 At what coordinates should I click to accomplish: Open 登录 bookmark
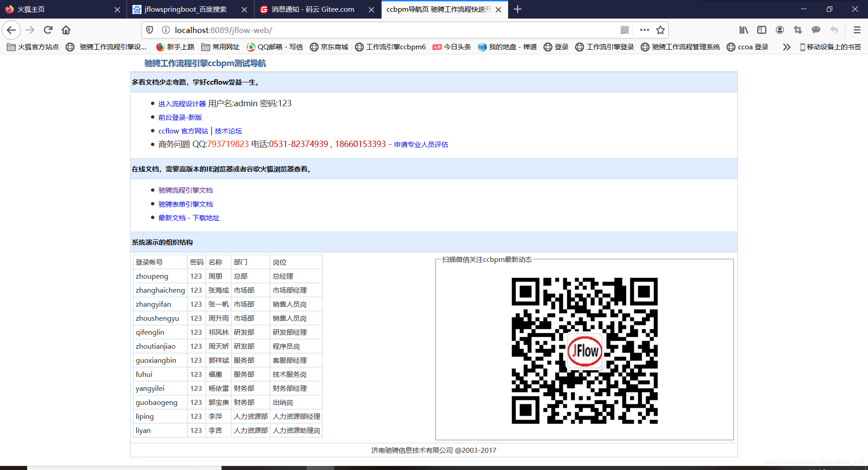tap(556, 47)
